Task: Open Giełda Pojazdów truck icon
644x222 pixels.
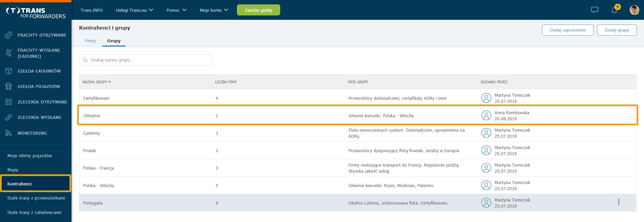Action: coord(9,86)
